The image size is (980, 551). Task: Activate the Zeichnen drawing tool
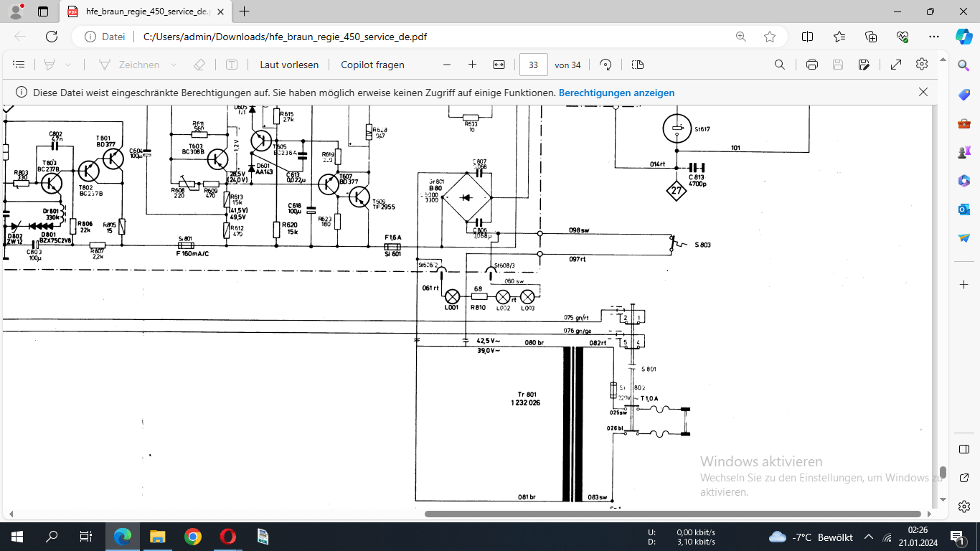129,65
